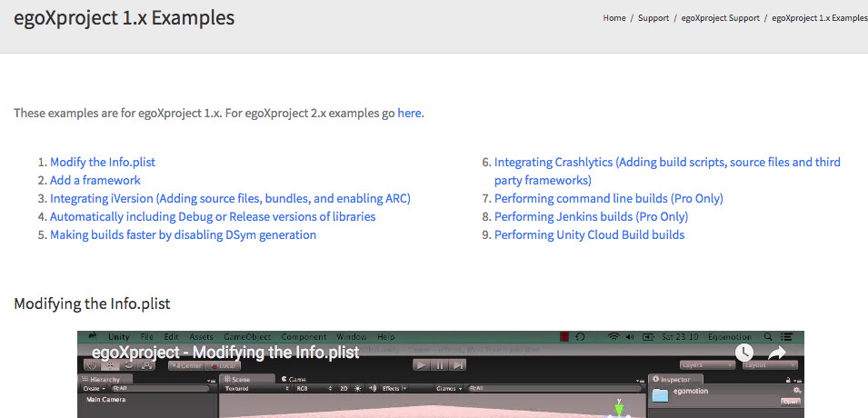Click the Time Machine menu bar icon

(x=580, y=336)
